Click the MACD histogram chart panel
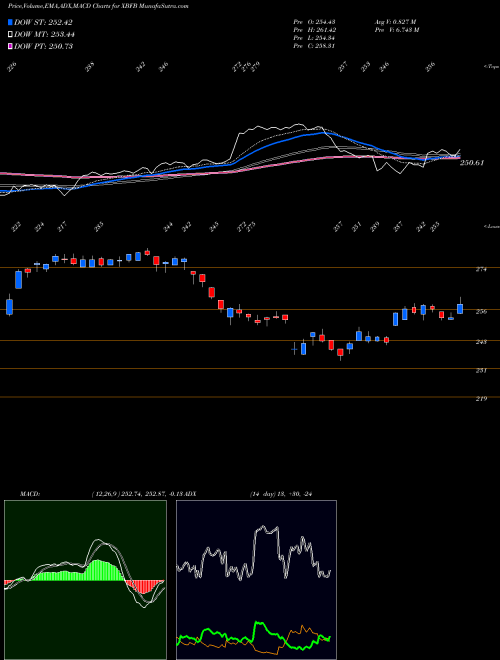The width and height of the screenshot is (500, 660). [x=85, y=580]
